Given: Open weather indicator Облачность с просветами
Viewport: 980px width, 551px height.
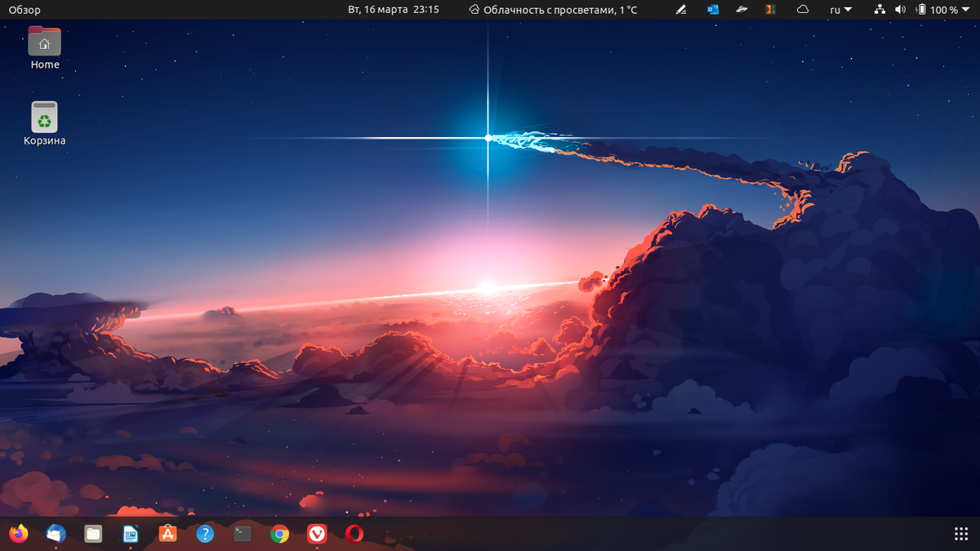Looking at the screenshot, I should 553,10.
